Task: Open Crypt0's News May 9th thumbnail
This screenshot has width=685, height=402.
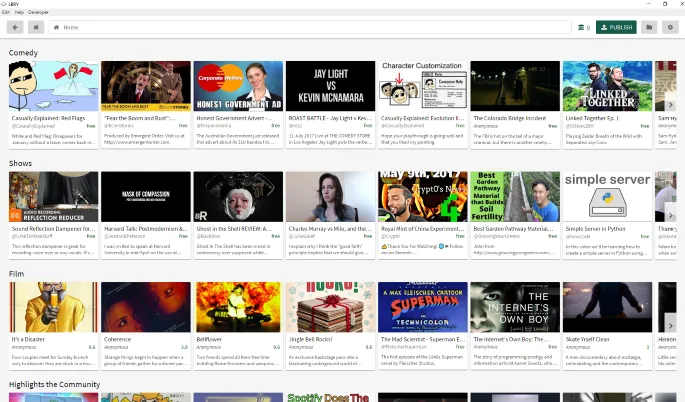Action: point(422,197)
